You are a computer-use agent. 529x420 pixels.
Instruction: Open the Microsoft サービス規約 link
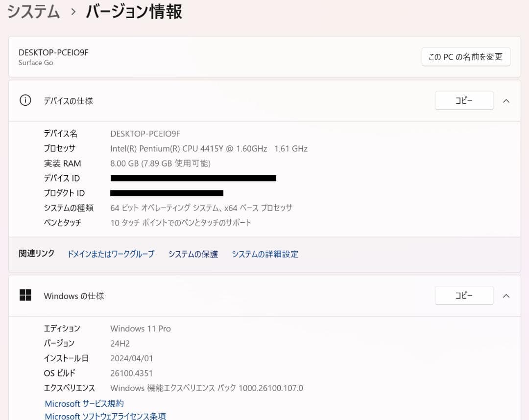[84, 403]
